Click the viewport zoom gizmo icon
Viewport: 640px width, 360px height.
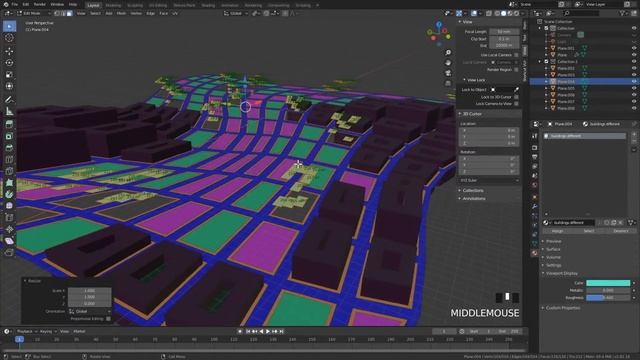point(448,53)
